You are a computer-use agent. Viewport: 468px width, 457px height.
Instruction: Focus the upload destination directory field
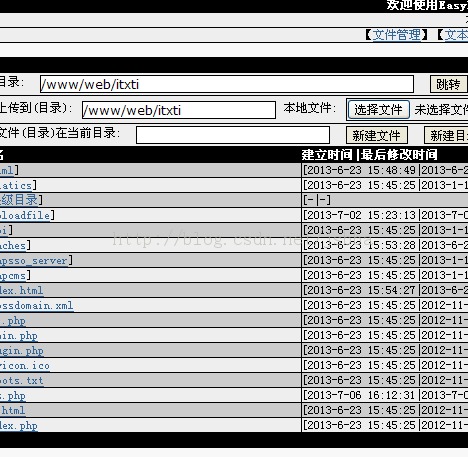(179, 110)
